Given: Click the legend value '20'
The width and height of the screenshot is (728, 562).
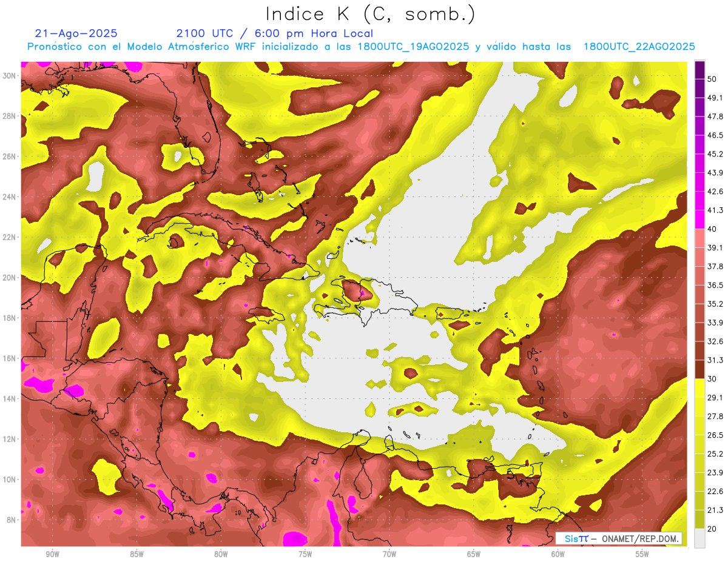Looking at the screenshot, I should pos(712,529).
